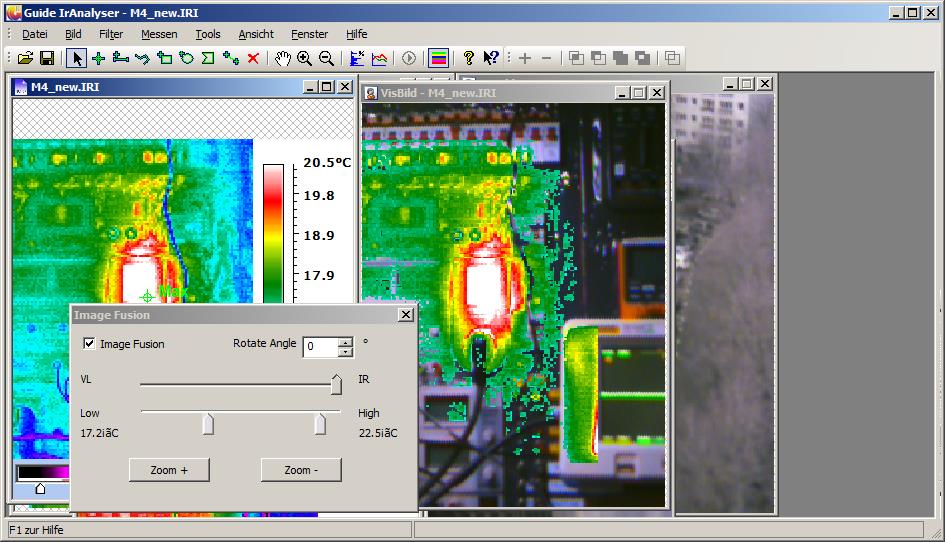Click the magnifier zoom out icon
The image size is (945, 542).
click(x=326, y=58)
